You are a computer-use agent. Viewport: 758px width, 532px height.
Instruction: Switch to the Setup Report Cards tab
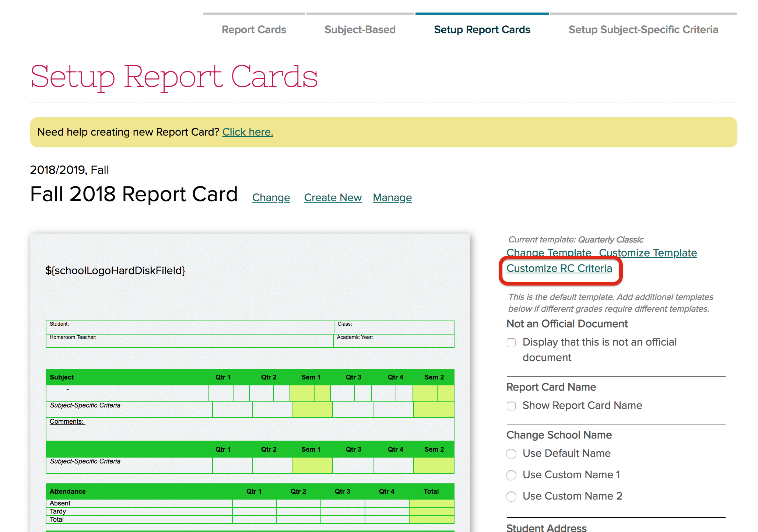[482, 29]
